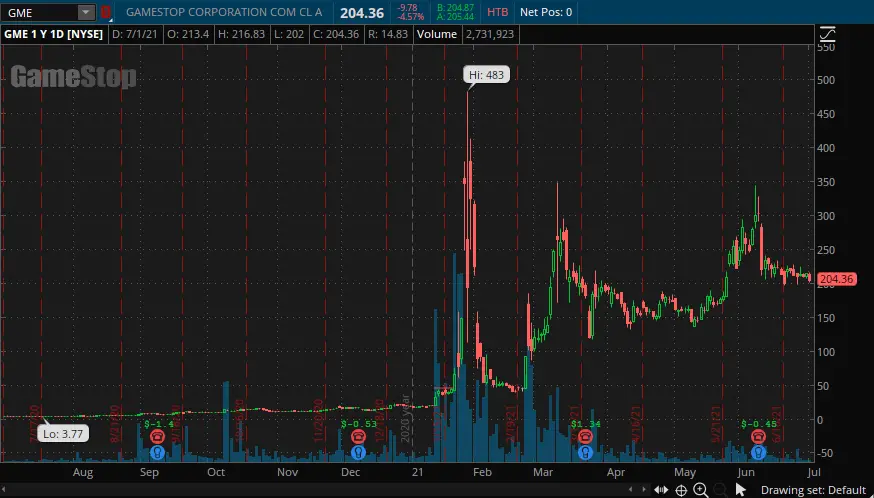Click the Apr label on time axis
Image resolution: width=874 pixels, height=498 pixels.
click(615, 472)
